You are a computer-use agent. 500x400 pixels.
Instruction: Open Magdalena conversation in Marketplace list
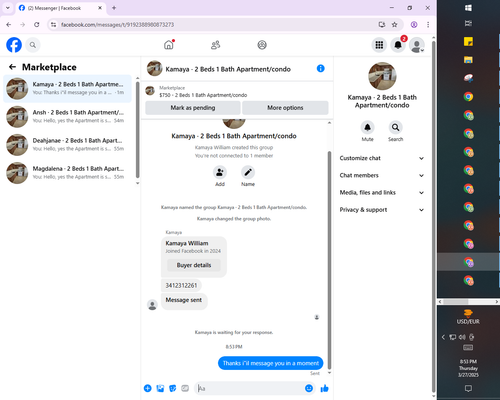(x=67, y=173)
